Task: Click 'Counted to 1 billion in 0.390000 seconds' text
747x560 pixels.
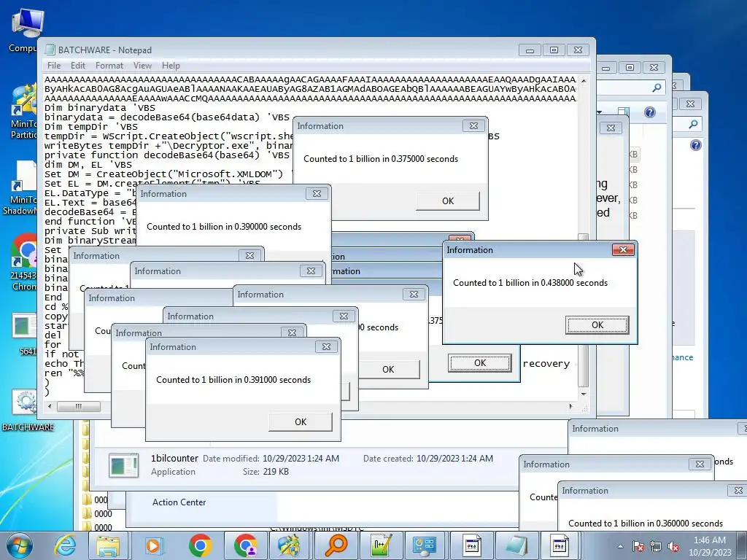Action: pos(224,227)
